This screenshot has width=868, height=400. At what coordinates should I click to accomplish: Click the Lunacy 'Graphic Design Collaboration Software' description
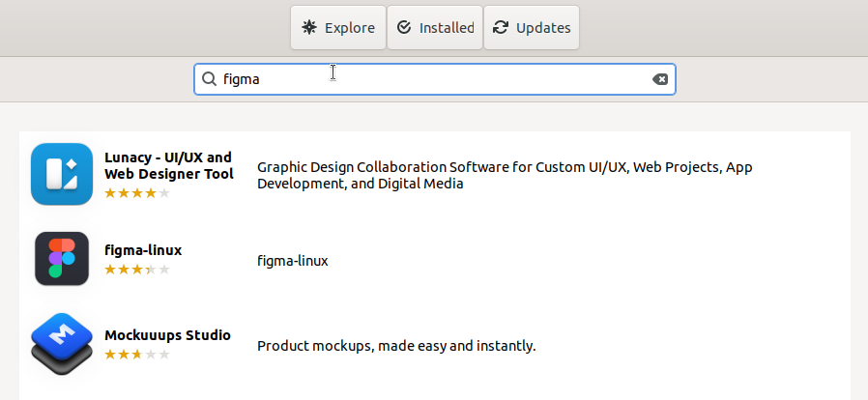505,176
